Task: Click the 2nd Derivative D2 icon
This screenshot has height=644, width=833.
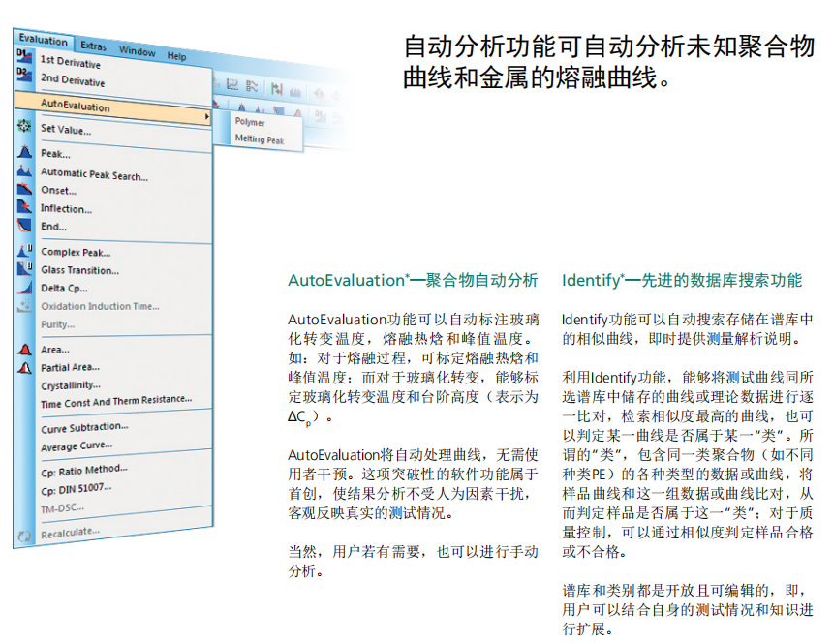Action: [24, 75]
